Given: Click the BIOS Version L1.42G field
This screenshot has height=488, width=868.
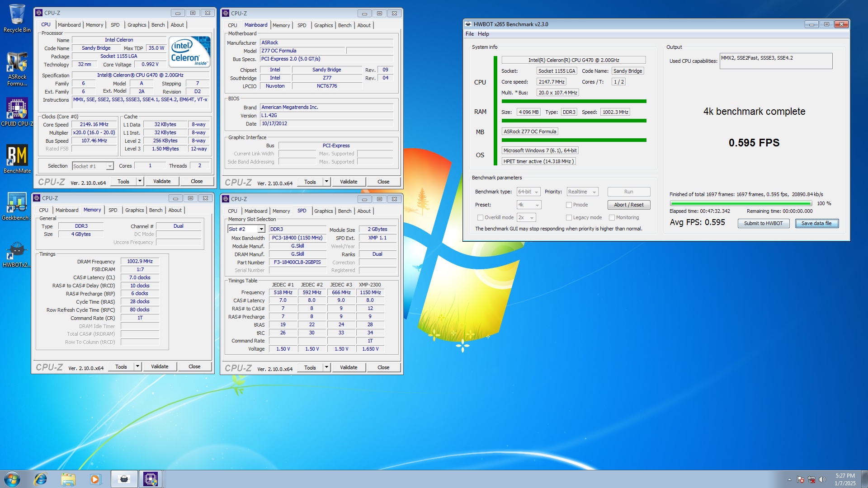Looking at the screenshot, I should 326,116.
